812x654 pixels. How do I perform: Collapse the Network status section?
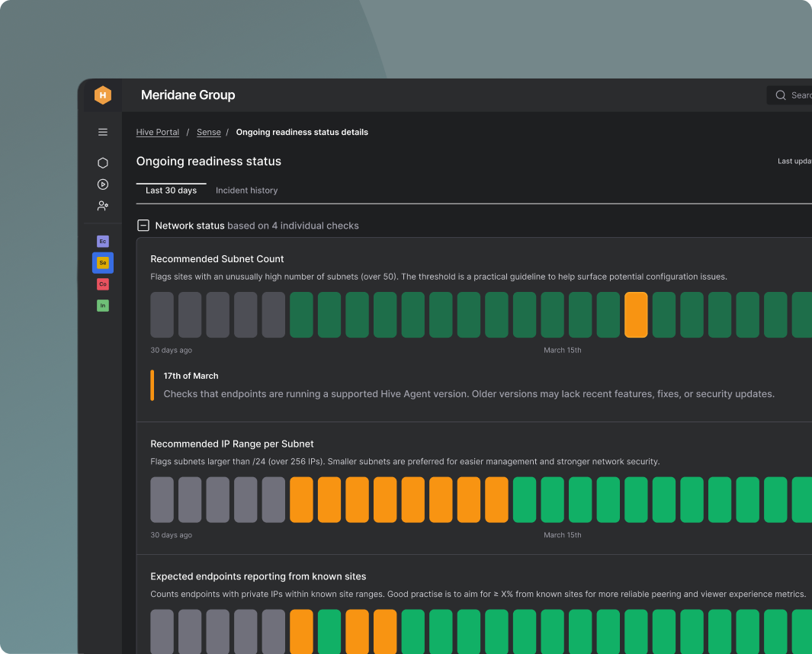click(x=143, y=226)
